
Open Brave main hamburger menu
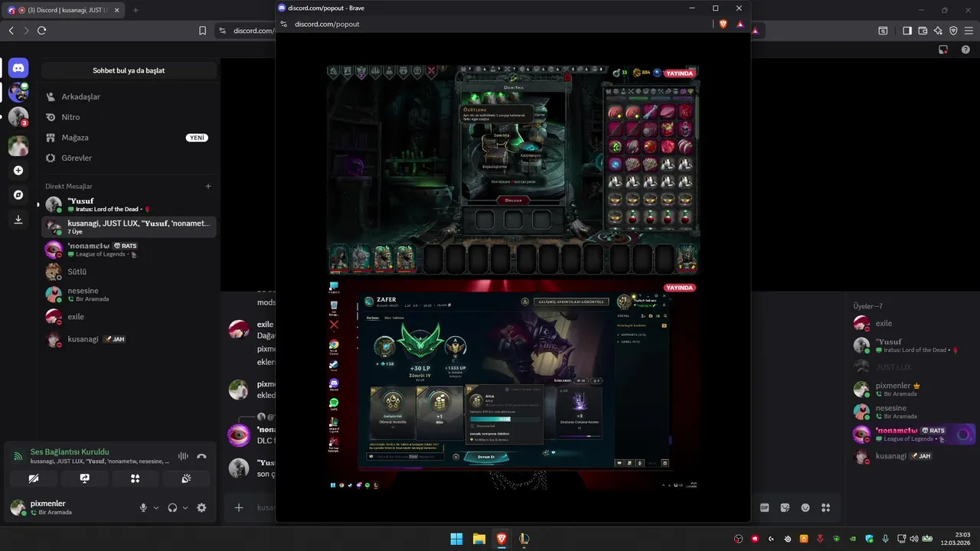pos(969,31)
